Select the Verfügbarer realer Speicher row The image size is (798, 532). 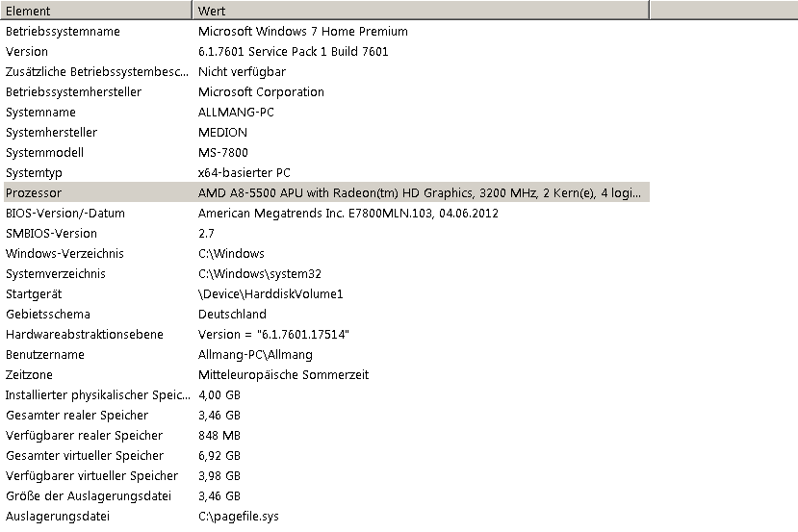84,436
